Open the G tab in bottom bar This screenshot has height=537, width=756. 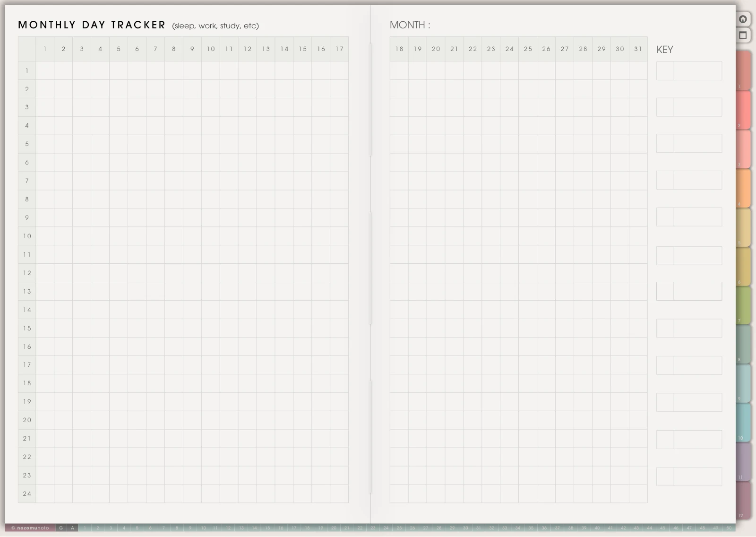61,528
